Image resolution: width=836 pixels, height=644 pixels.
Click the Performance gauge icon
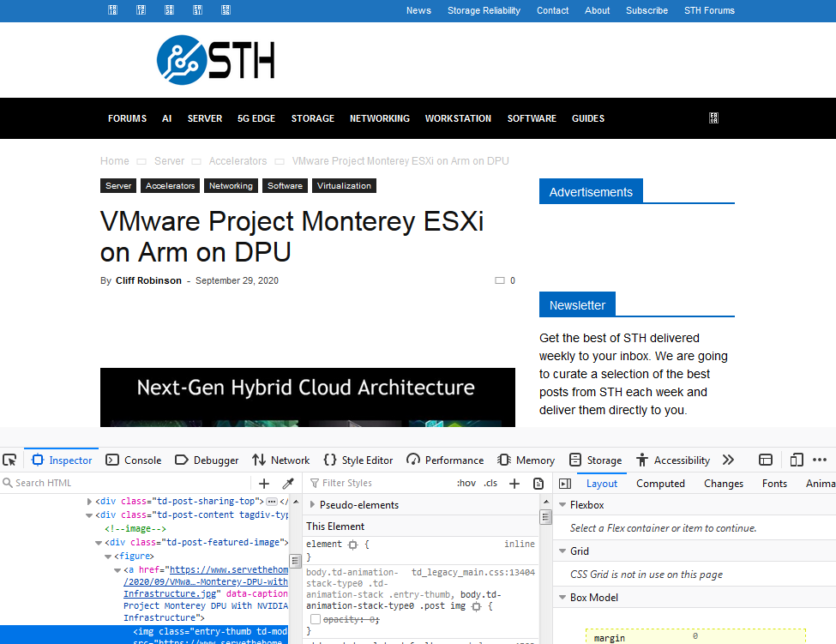click(x=413, y=460)
